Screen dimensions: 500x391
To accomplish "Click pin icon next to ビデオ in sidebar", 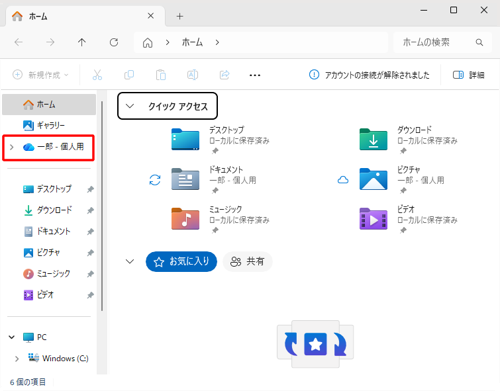I will 90,295.
